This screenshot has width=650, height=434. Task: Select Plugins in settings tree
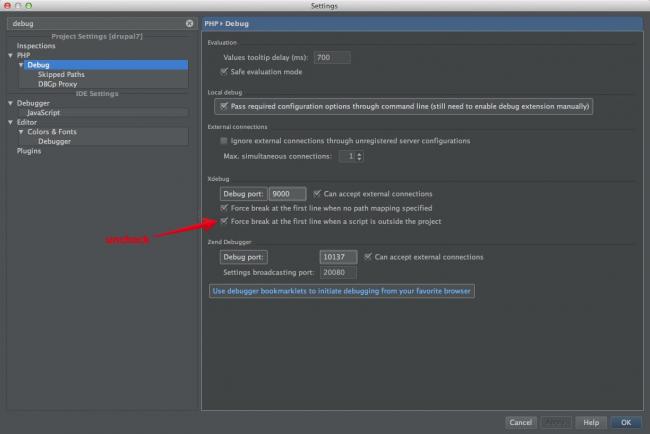29,151
